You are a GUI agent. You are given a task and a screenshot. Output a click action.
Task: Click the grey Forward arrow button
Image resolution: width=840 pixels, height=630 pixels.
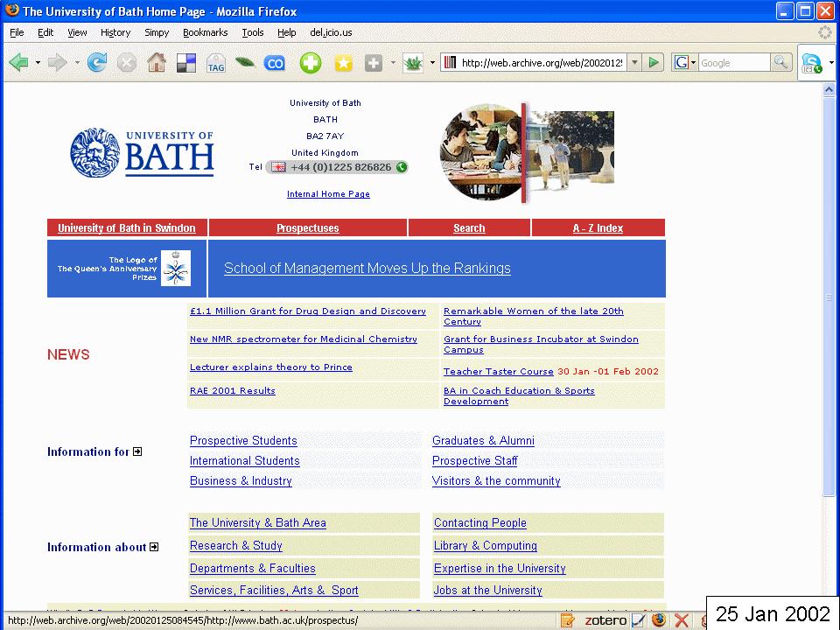pyautogui.click(x=58, y=63)
